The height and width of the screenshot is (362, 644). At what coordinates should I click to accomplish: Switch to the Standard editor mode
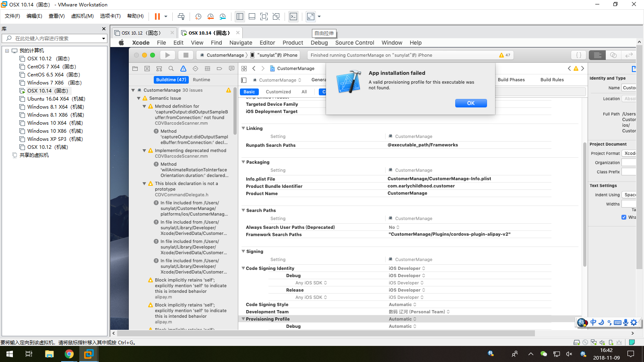[x=597, y=55]
